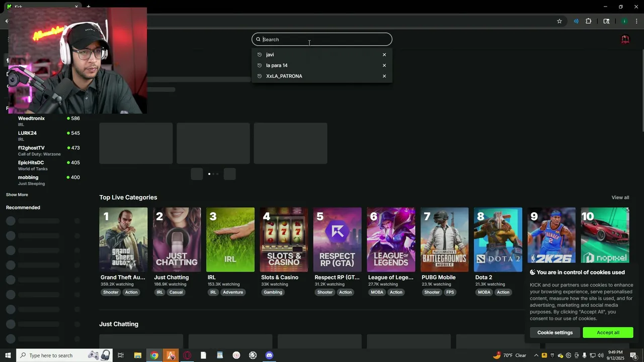Open Cookie settings
644x362 pixels.
coord(555,332)
